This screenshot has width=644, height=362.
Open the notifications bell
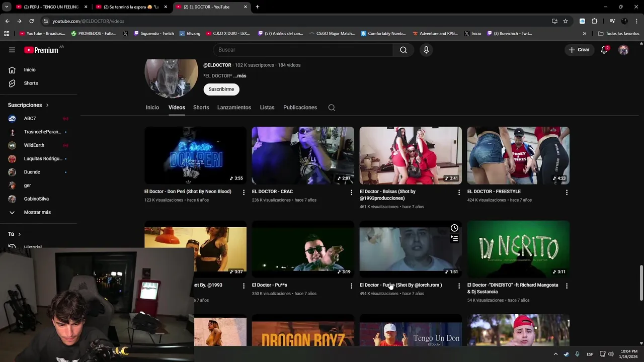pyautogui.click(x=604, y=50)
